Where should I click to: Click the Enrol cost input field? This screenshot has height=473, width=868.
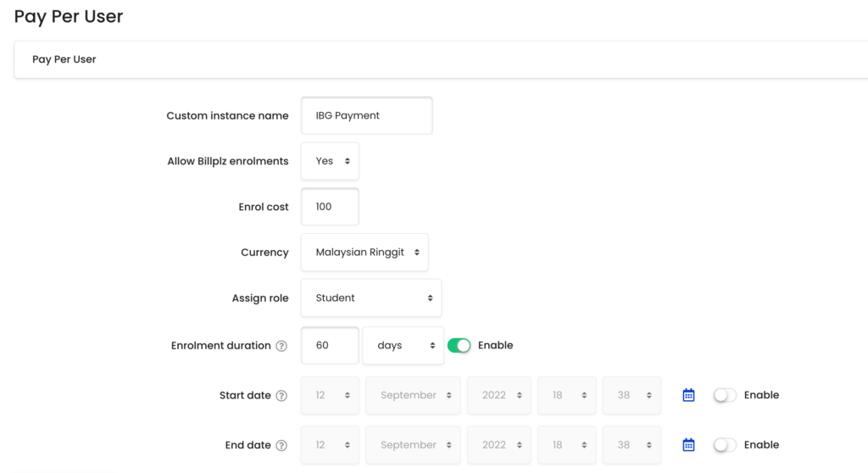click(x=330, y=207)
